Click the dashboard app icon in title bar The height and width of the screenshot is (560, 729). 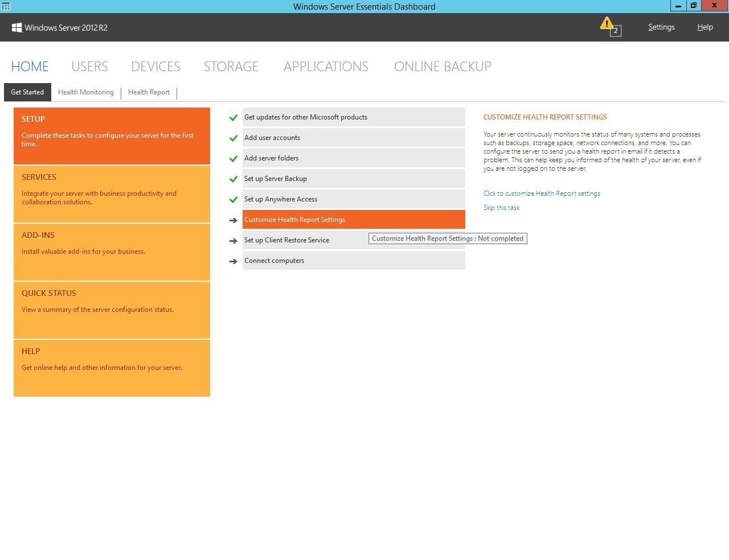tap(6, 6)
